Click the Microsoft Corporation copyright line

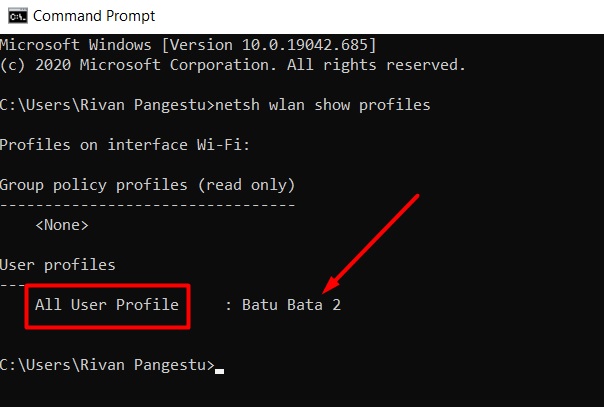(233, 65)
